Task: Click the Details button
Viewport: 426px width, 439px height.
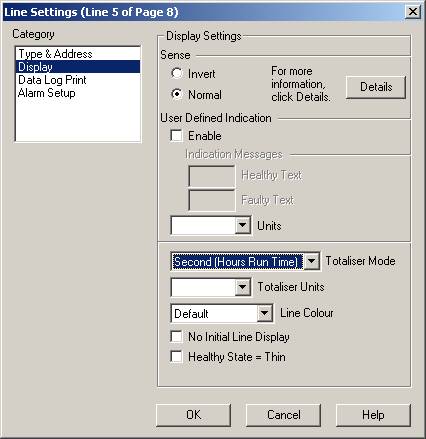Action: 376,87
